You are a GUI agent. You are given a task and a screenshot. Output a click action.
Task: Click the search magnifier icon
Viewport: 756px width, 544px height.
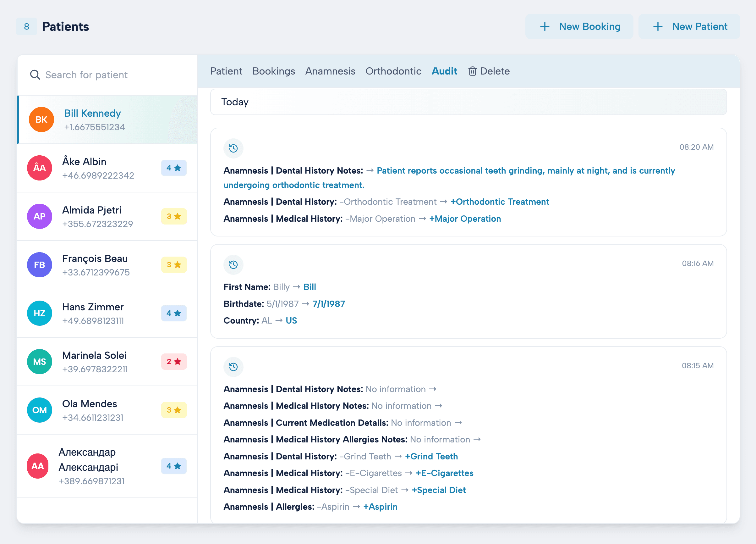pos(35,75)
